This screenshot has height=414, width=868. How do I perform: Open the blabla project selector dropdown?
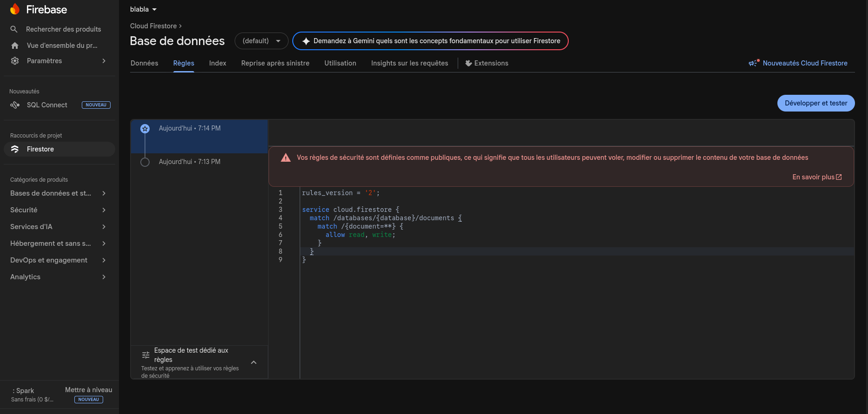tap(144, 9)
